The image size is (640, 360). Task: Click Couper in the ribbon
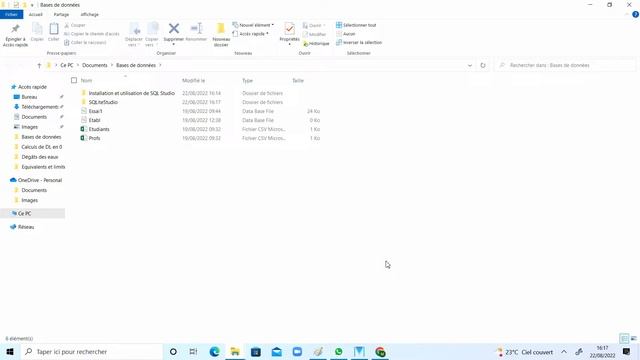point(75,25)
